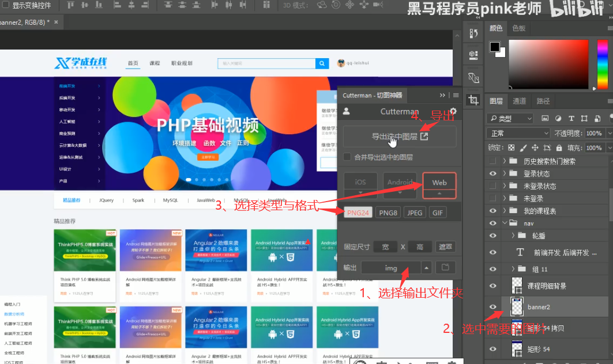Choose the JPEG format button

[415, 213]
